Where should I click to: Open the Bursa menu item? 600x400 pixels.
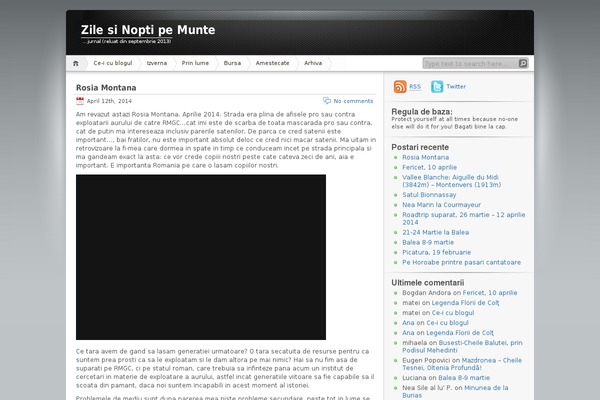pos(232,63)
